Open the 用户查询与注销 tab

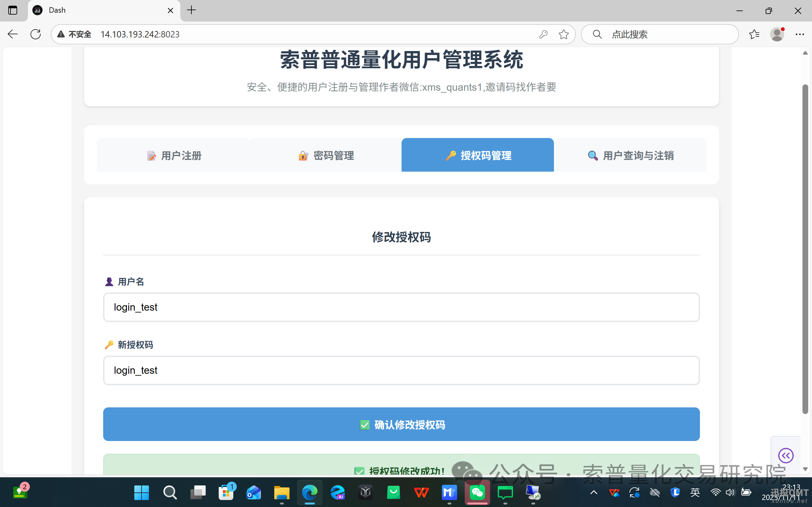tap(630, 155)
